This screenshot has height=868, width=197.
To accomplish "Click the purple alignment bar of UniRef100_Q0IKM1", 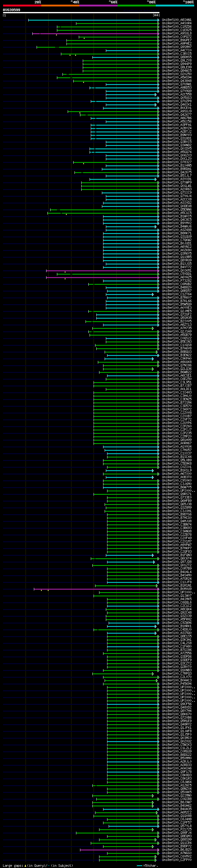I will 103,271.
